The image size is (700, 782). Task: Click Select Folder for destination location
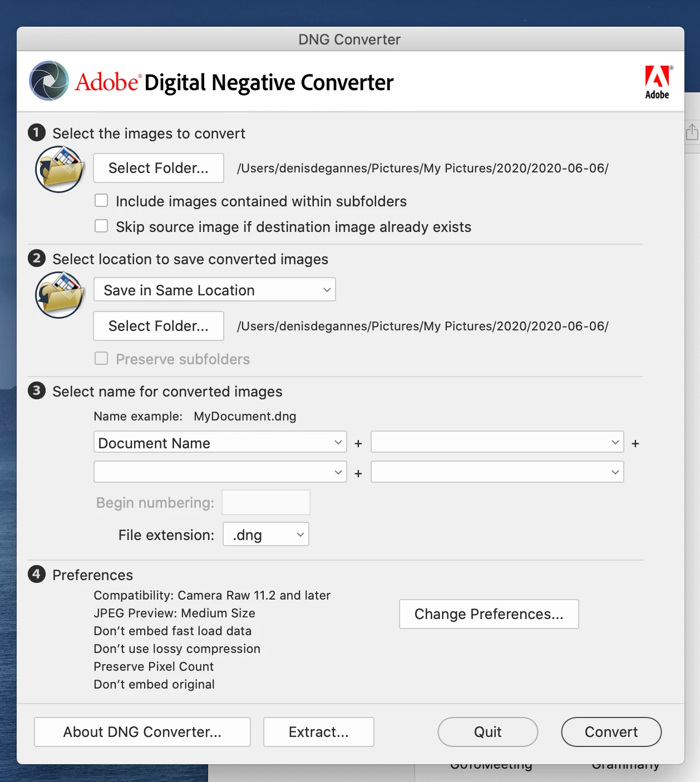(159, 326)
